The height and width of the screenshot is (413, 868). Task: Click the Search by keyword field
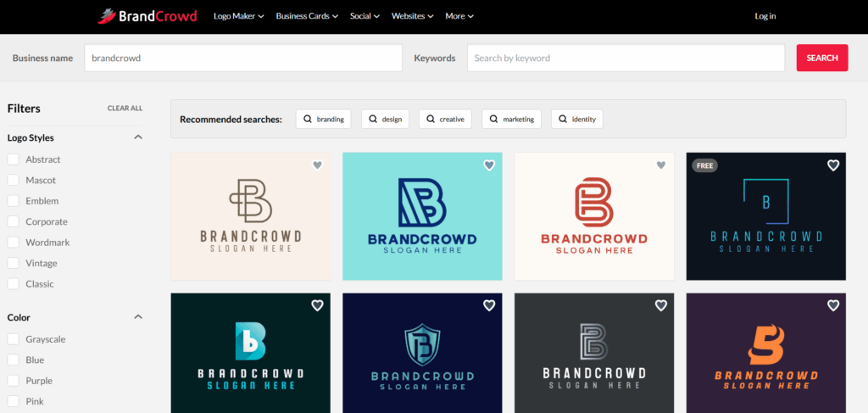[626, 58]
